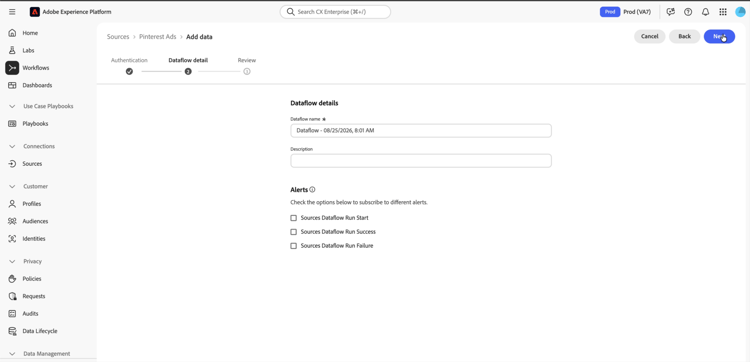Image resolution: width=750 pixels, height=362 pixels.
Task: Collapse the Privacy section
Action: pos(12,262)
